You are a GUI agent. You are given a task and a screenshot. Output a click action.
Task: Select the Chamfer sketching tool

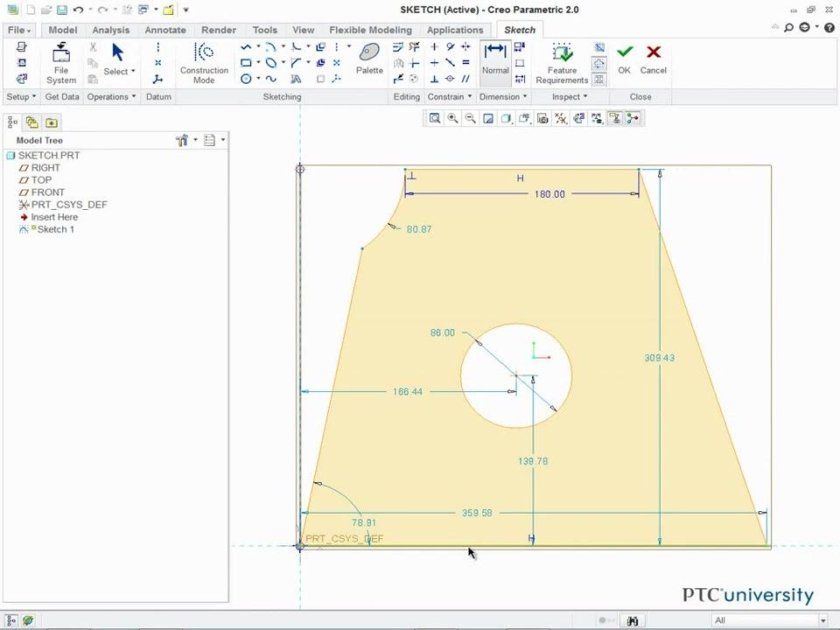(x=296, y=63)
